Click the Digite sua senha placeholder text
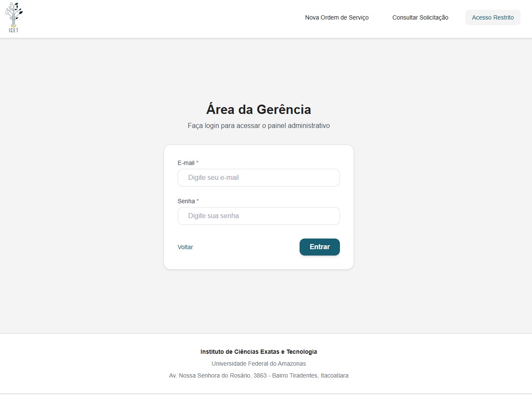 pyautogui.click(x=214, y=216)
